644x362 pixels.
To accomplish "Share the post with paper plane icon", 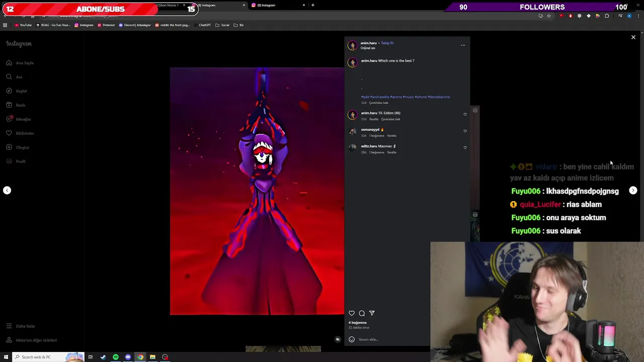I will pos(372,313).
